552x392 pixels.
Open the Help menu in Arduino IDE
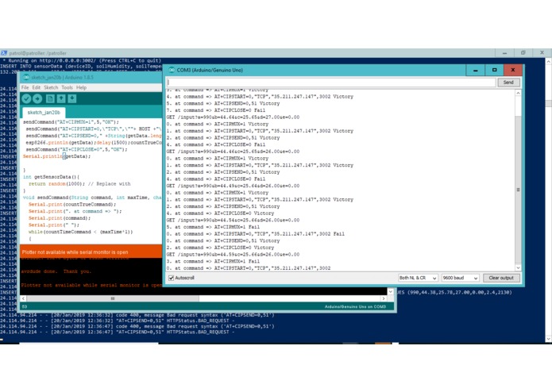click(81, 87)
